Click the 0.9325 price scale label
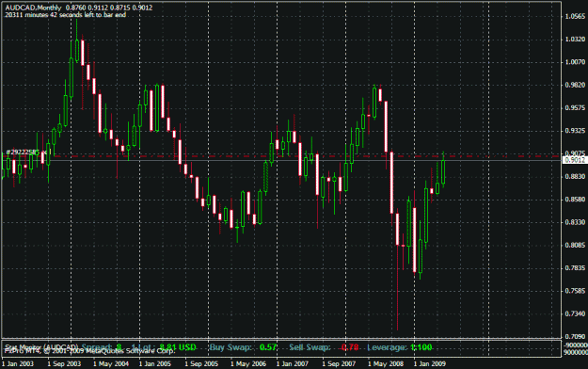 (x=575, y=131)
